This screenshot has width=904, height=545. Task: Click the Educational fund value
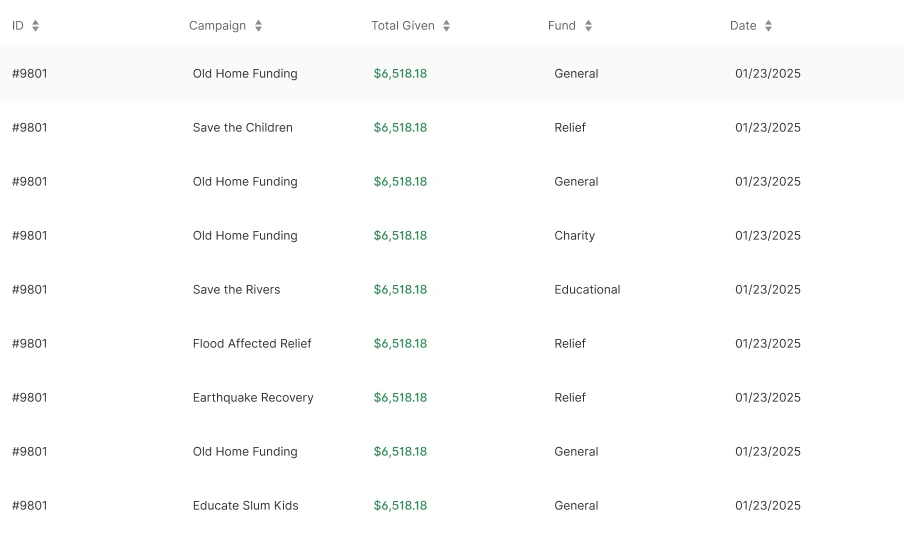[587, 290]
